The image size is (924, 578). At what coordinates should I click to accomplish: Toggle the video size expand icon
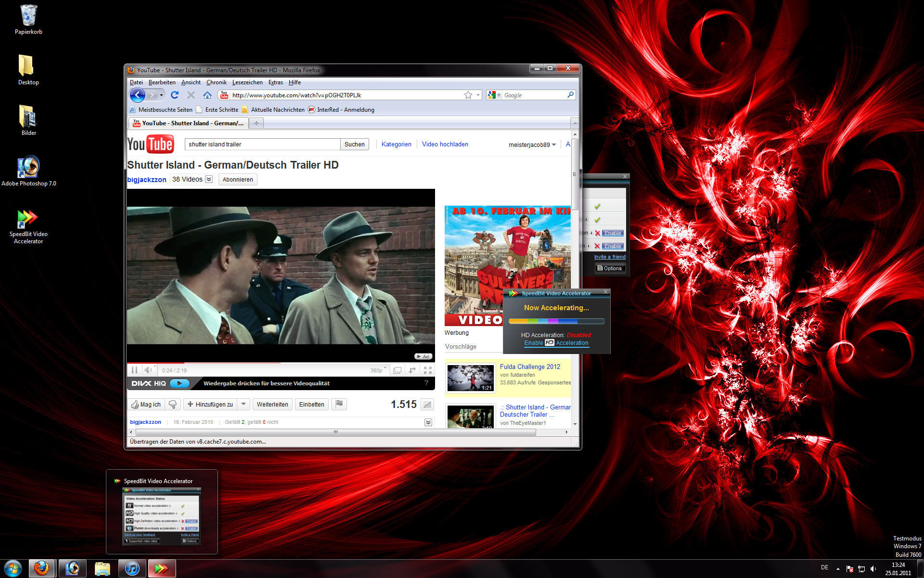(x=412, y=370)
